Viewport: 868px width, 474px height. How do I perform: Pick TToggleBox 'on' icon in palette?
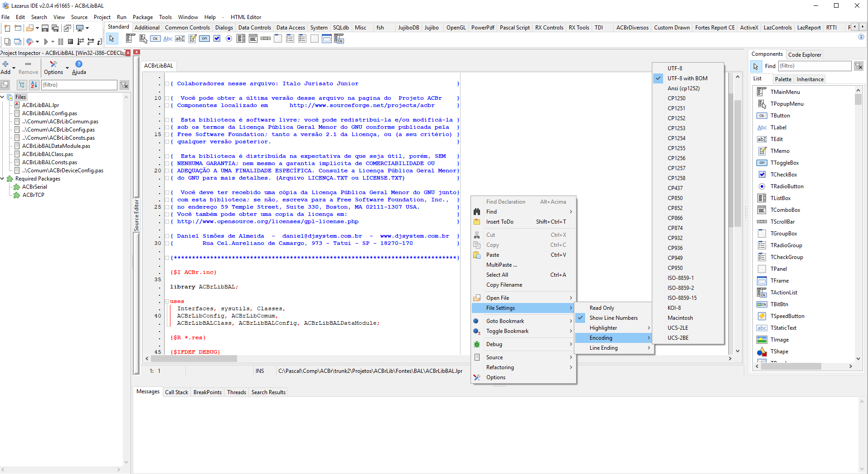[205, 39]
